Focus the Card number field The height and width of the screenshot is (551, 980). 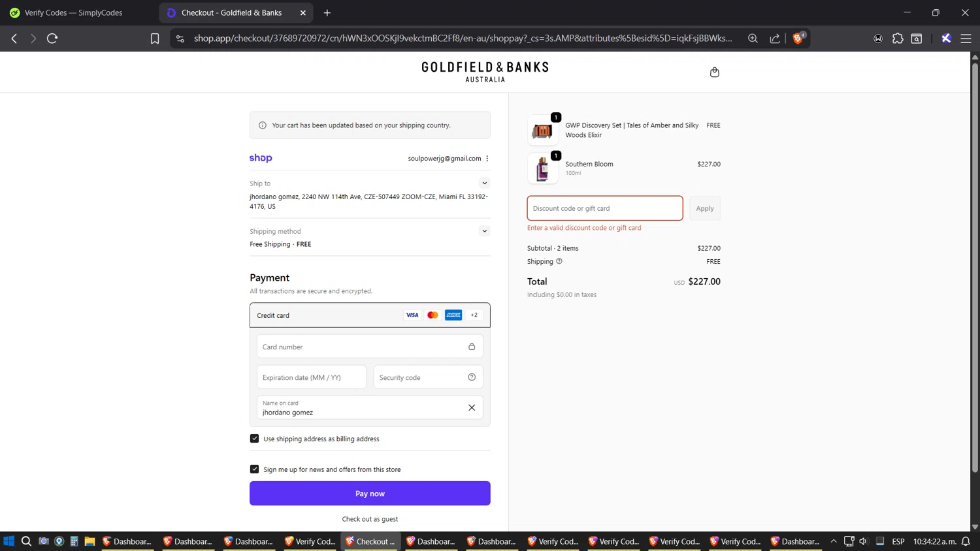point(370,347)
